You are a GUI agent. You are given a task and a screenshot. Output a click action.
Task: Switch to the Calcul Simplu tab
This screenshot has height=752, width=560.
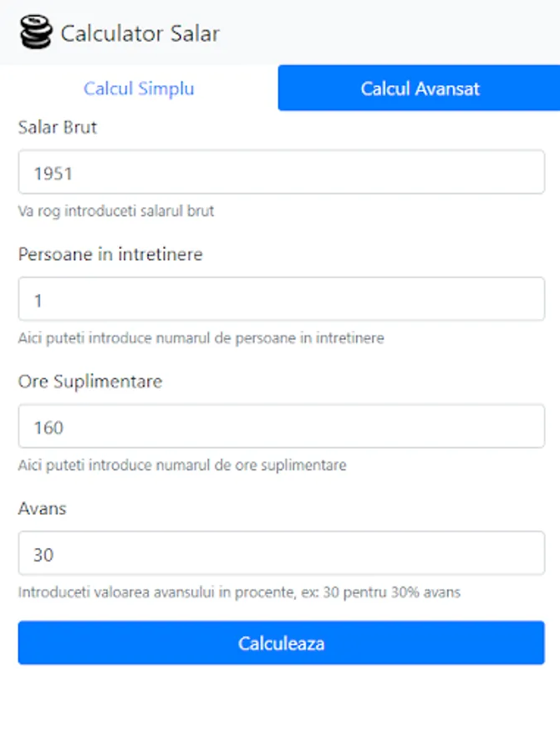tap(139, 89)
